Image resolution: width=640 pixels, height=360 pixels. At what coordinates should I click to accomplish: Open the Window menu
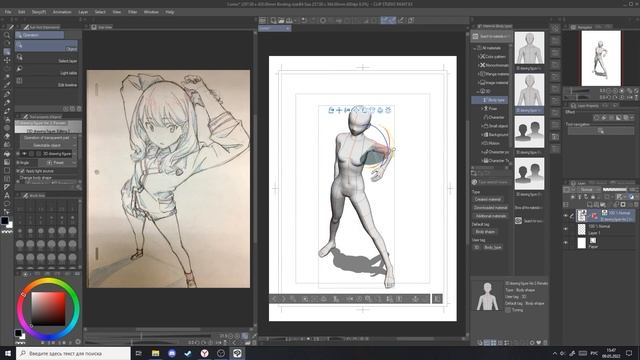[151, 12]
